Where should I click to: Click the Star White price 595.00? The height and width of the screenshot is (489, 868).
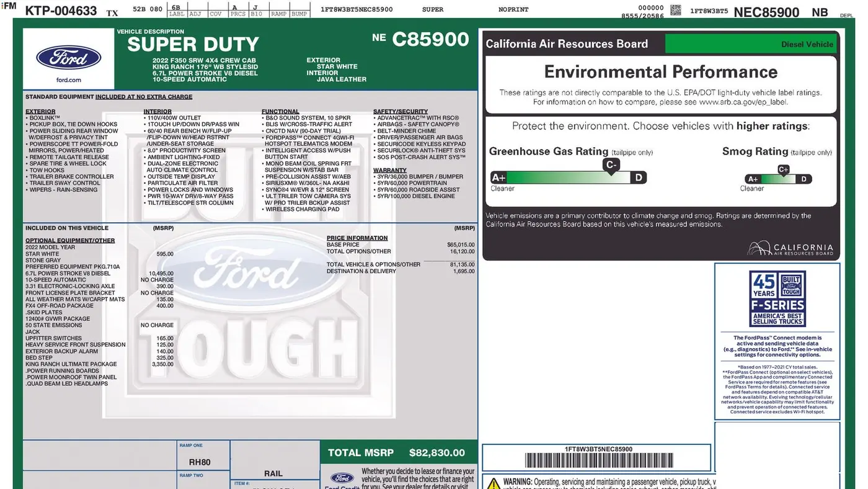(x=165, y=254)
